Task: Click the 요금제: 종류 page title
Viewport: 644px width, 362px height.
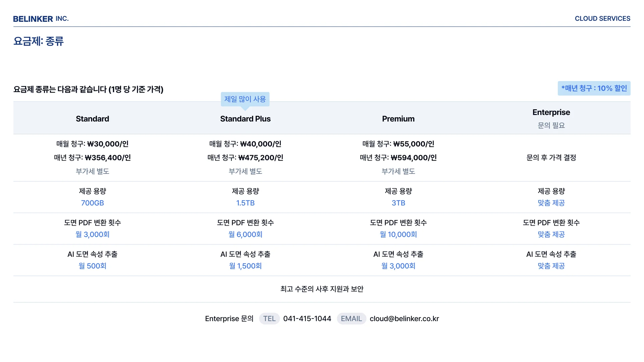Action: [39, 41]
